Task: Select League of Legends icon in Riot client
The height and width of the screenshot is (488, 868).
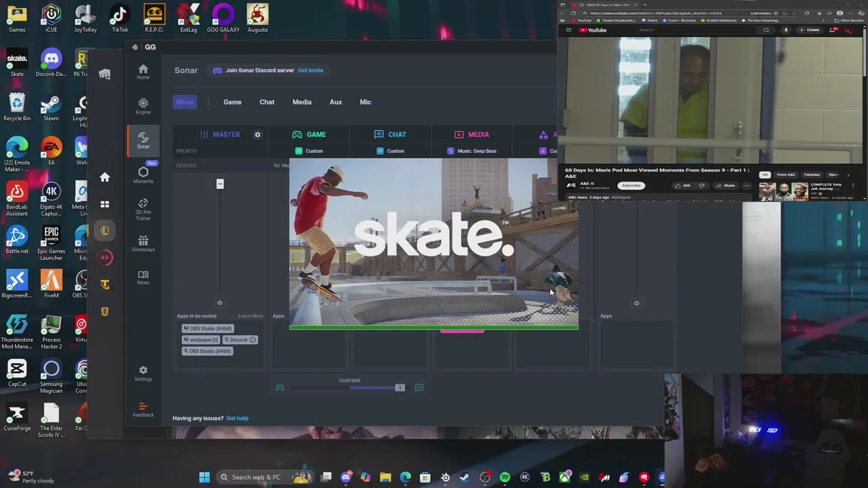Action: pyautogui.click(x=104, y=231)
